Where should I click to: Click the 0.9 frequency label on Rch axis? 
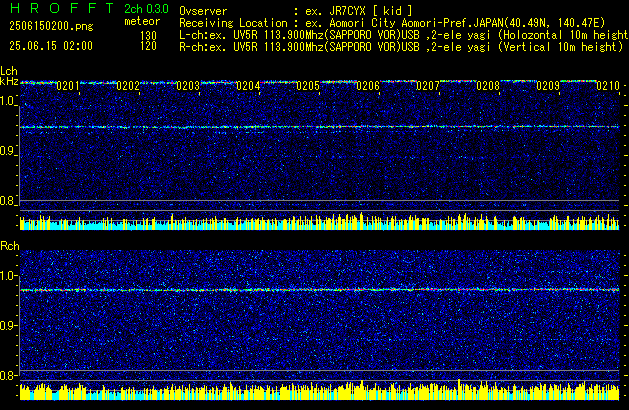[8, 325]
